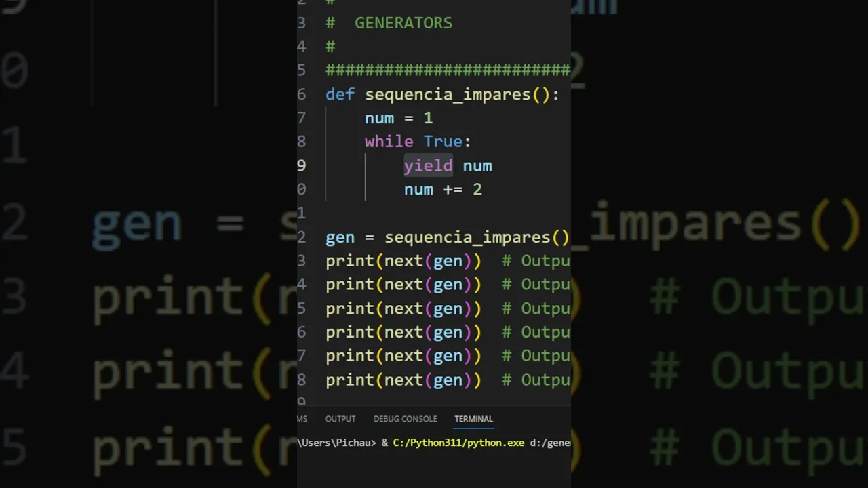Open the OUTPUT panel tab
Viewport: 868px width, 488px height.
[340, 419]
